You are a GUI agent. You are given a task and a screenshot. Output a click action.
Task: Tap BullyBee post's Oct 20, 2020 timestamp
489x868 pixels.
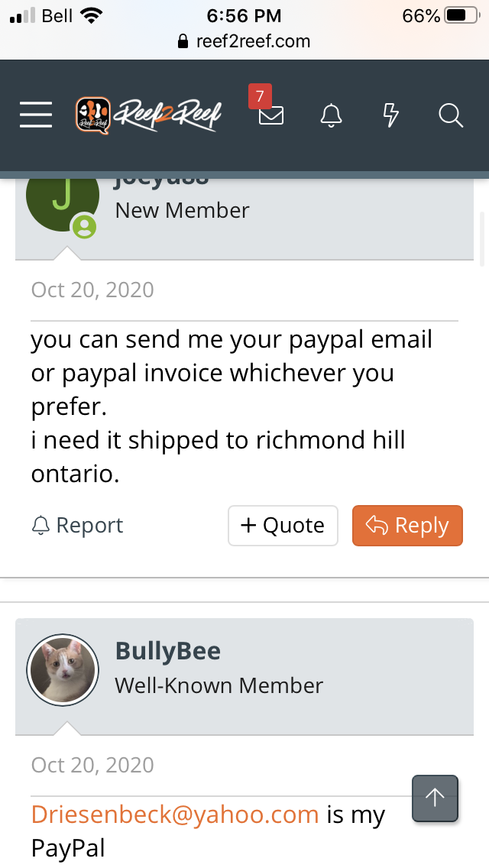(92, 765)
